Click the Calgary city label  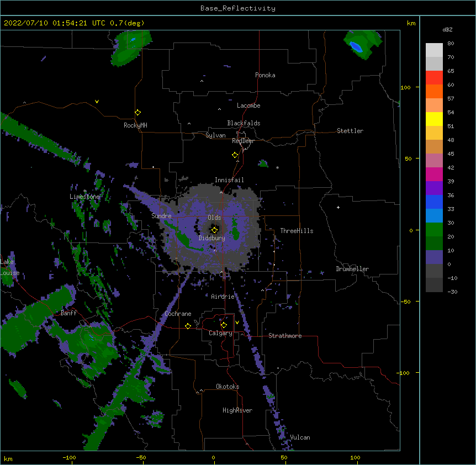click(x=220, y=333)
